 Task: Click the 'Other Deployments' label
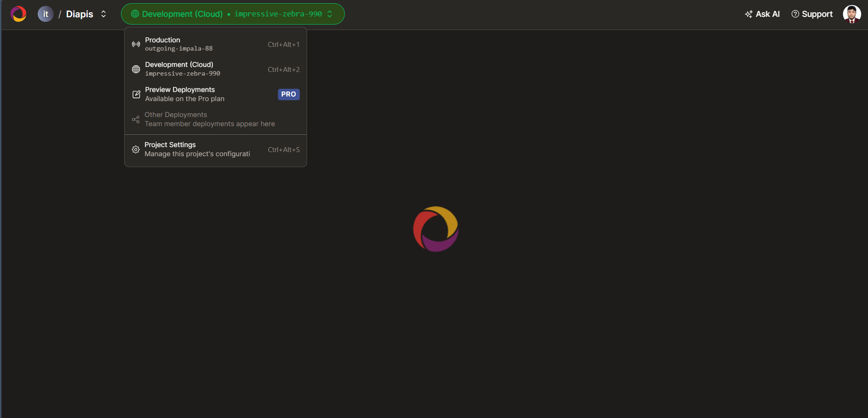(x=176, y=115)
